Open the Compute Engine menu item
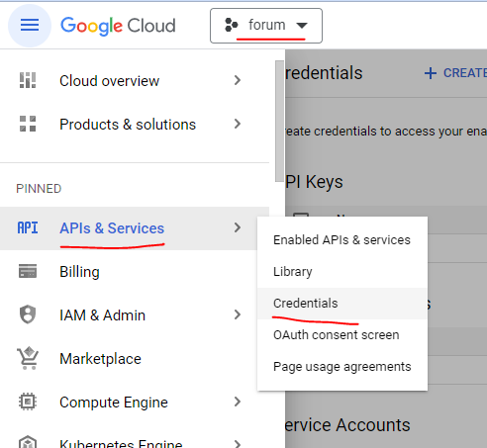The image size is (487, 448). (x=135, y=403)
